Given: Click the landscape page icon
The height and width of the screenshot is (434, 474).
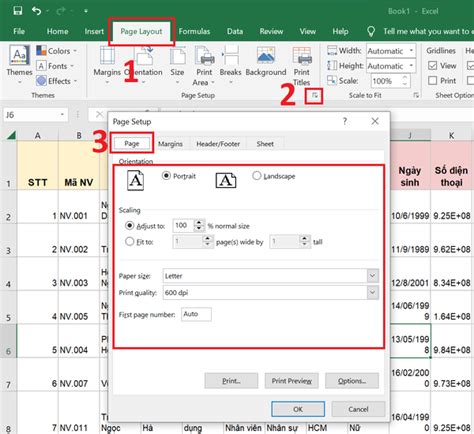Looking at the screenshot, I should [226, 180].
